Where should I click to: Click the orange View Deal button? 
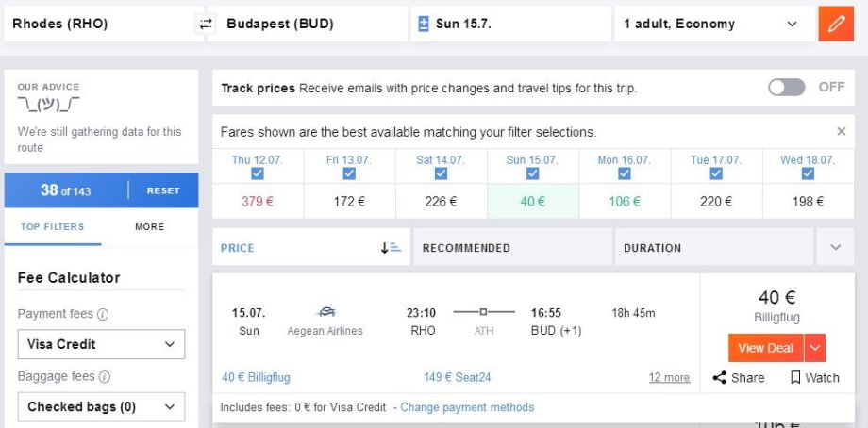point(765,348)
